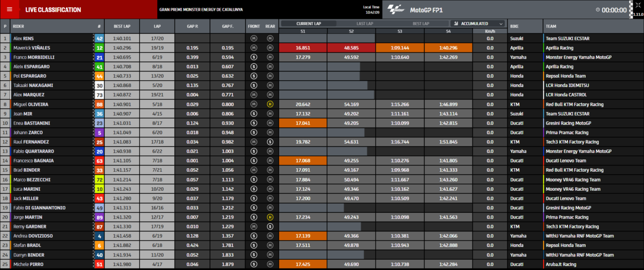
Task: Switch to the BEST LAP tab
Action: [420, 24]
